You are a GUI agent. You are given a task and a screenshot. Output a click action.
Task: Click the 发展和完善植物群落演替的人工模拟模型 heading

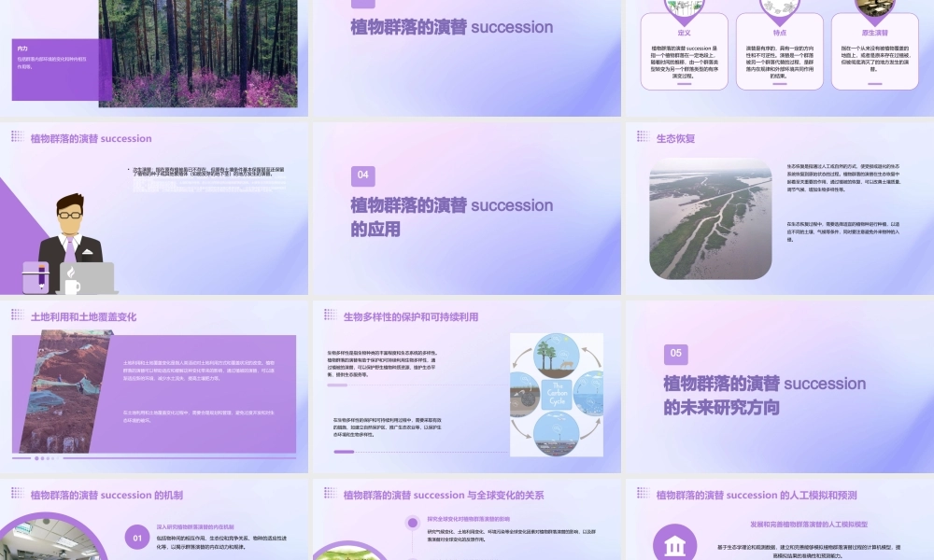809,525
